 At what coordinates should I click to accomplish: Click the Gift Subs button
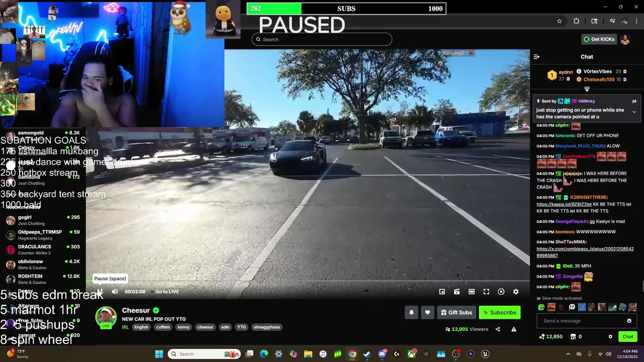coord(456,312)
